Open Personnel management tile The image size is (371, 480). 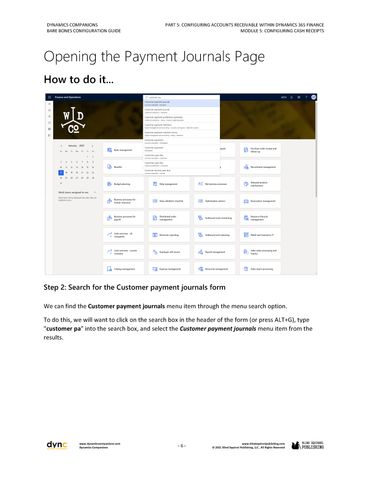[x=215, y=268]
